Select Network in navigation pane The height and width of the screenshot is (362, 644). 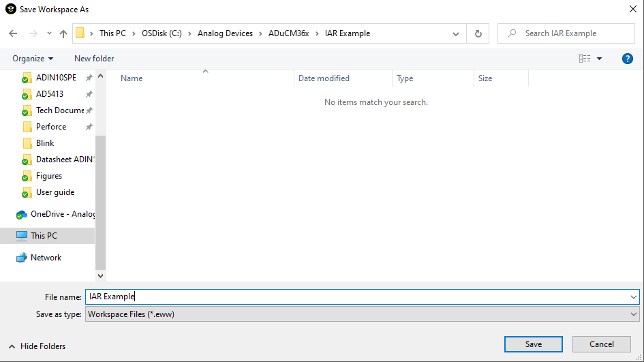[46, 258]
